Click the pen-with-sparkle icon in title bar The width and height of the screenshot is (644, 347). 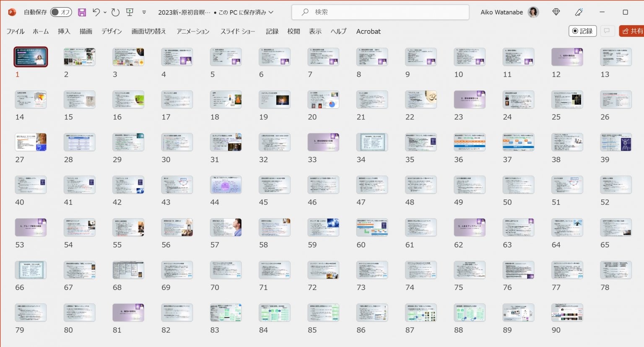tap(579, 12)
